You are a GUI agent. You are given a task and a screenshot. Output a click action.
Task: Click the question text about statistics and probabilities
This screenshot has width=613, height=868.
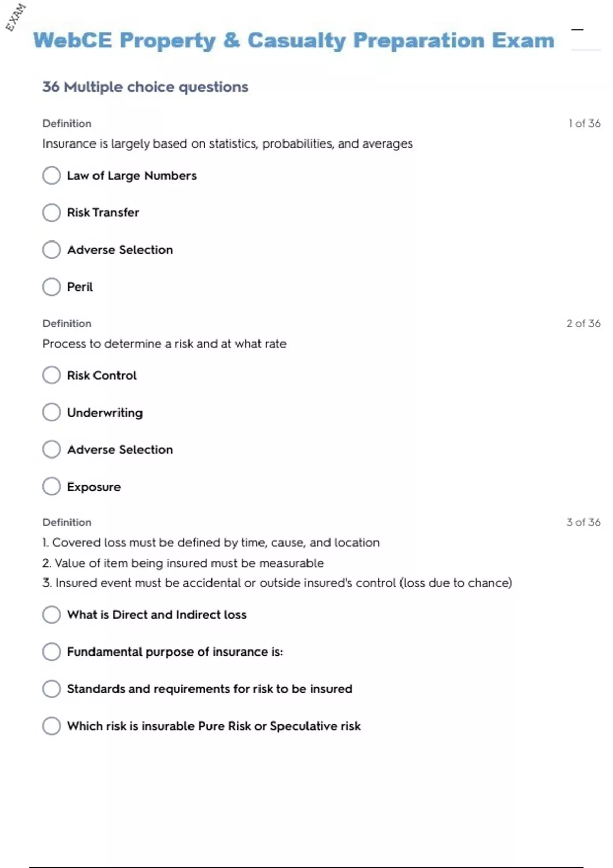pos(227,144)
